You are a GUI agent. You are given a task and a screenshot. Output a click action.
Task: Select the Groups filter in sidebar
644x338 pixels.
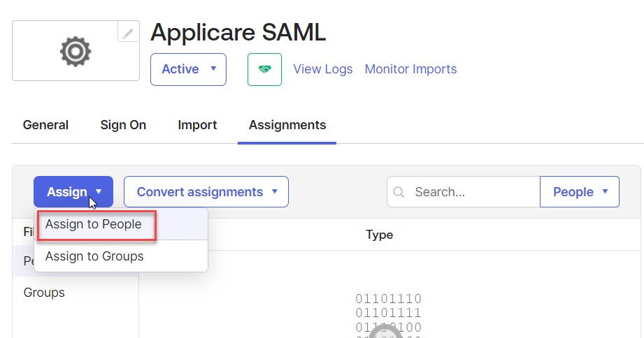pos(44,293)
